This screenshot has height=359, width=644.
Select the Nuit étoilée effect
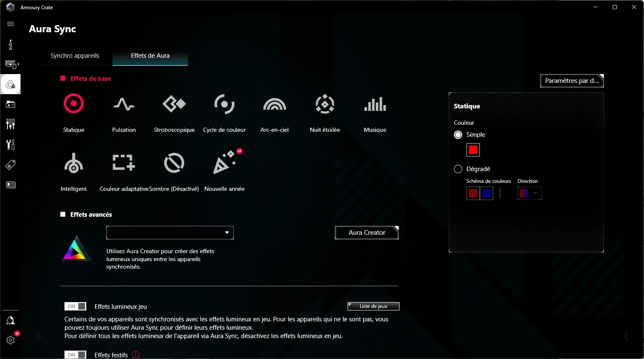(x=325, y=104)
